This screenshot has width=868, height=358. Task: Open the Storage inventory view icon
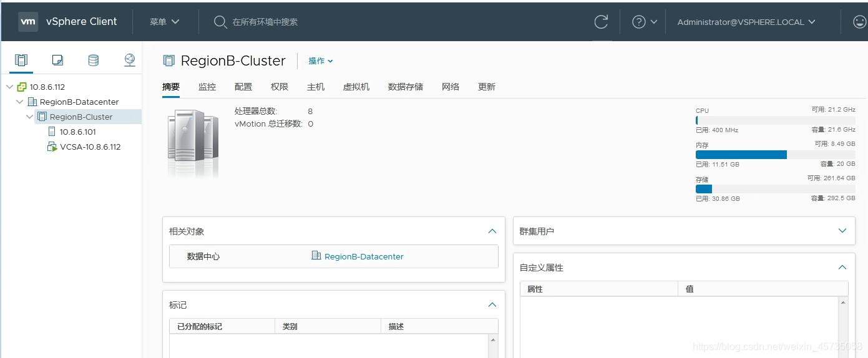point(93,60)
